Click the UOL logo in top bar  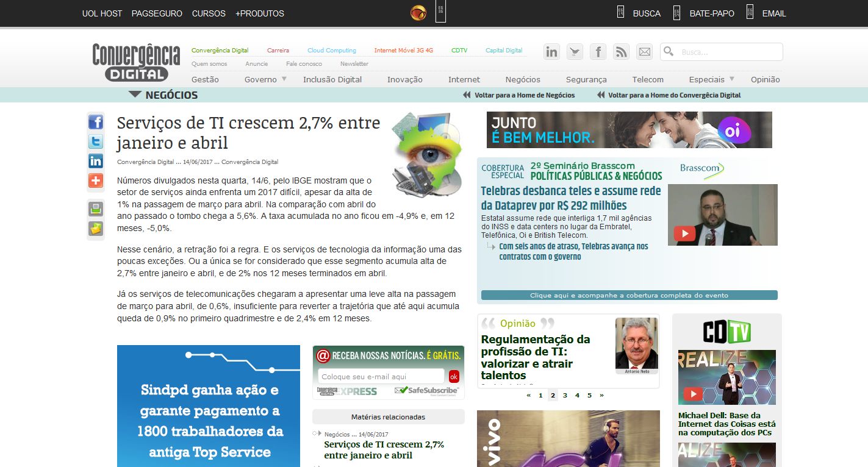click(418, 13)
